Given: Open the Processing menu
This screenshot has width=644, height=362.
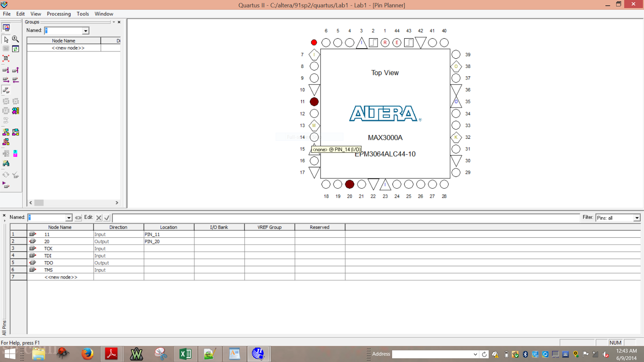Looking at the screenshot, I should pos(59,13).
